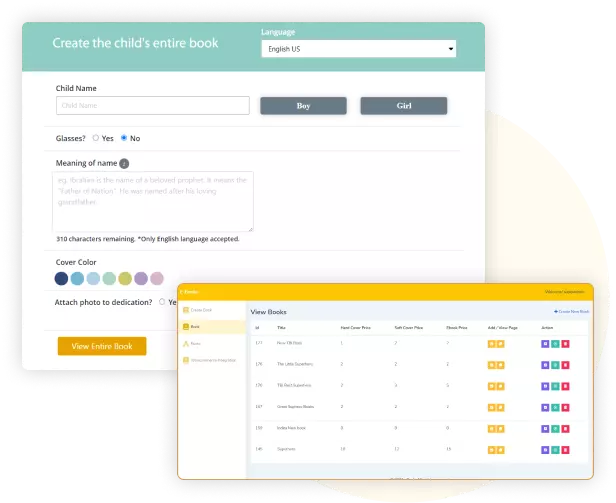The height and width of the screenshot is (503, 616).
Task: Click red delete icon in row 145
Action: click(565, 450)
